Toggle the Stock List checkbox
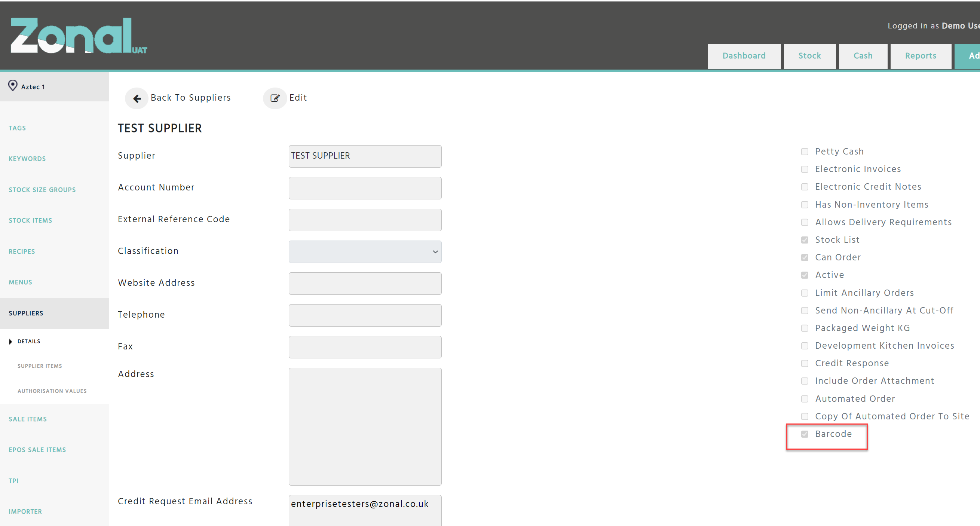Image resolution: width=980 pixels, height=526 pixels. click(804, 240)
